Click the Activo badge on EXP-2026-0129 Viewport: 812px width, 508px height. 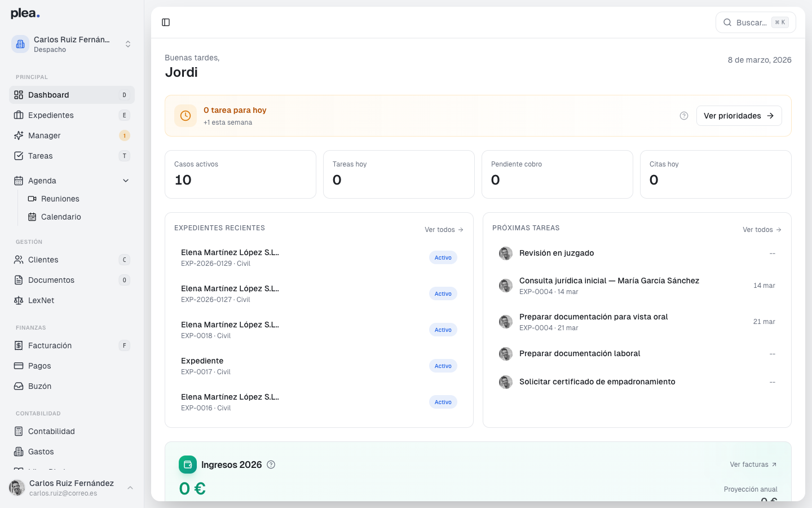[443, 257]
